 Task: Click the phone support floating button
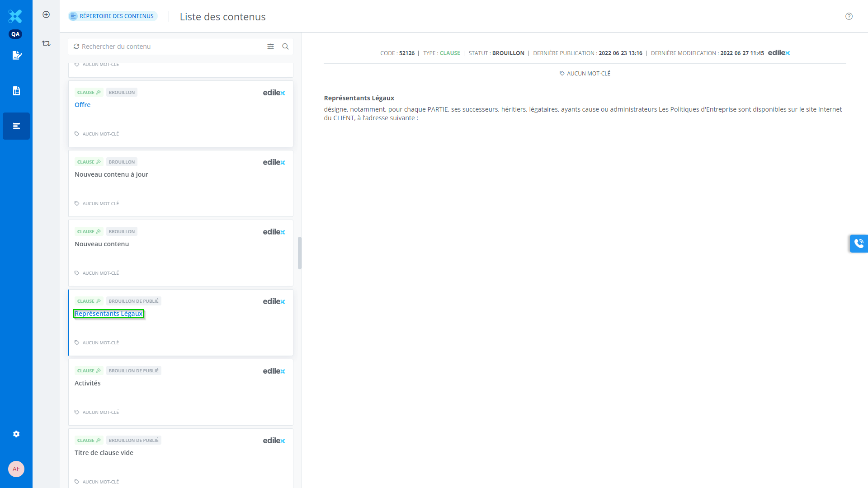pyautogui.click(x=859, y=244)
